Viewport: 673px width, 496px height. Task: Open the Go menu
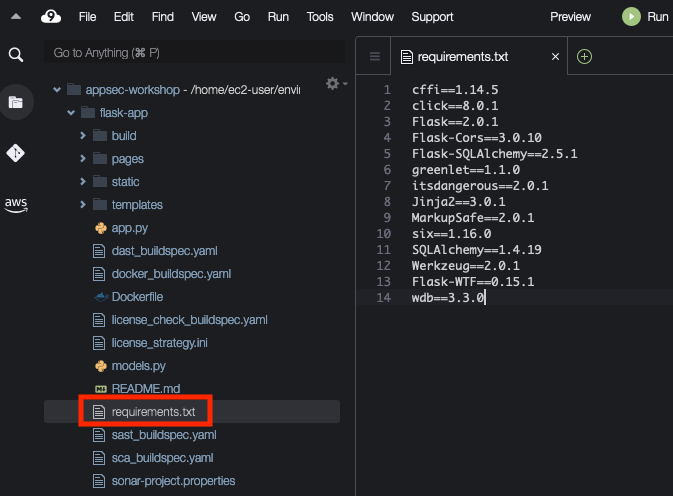(242, 17)
